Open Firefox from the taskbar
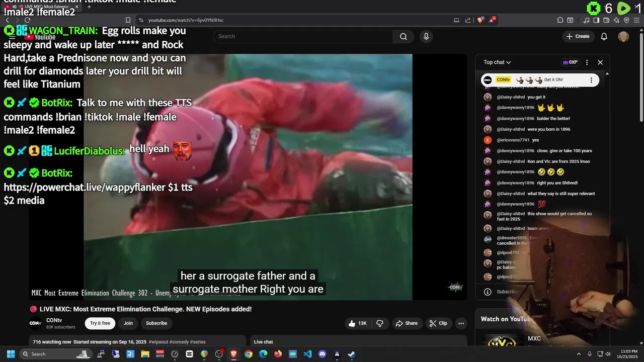This screenshot has height=362, width=644. tap(278, 354)
